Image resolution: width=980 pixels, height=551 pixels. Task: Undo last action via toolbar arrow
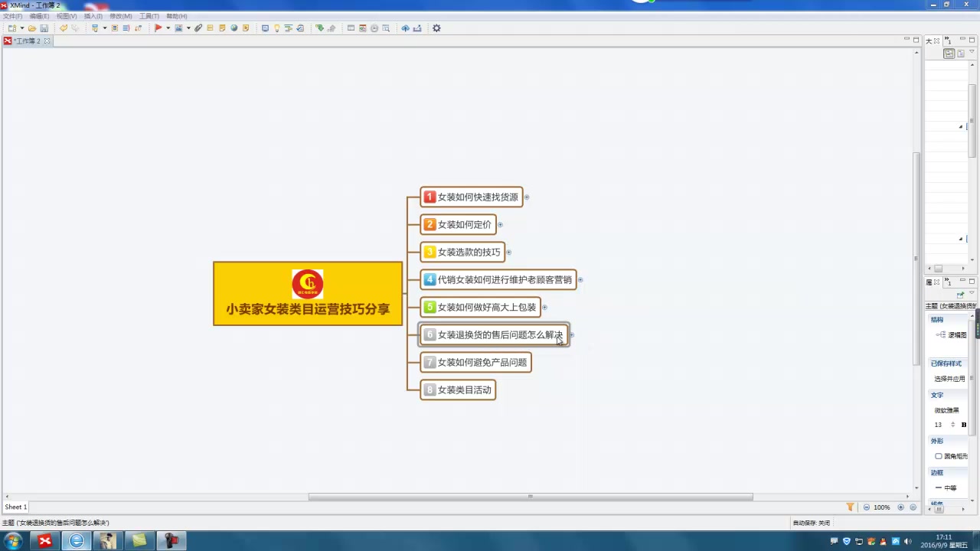pyautogui.click(x=64, y=28)
